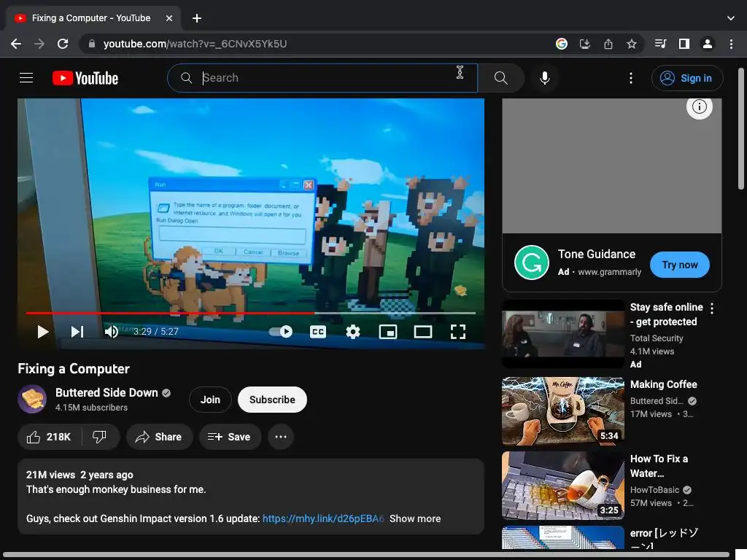Viewport: 747px width, 560px height.
Task: Toggle the autoplay switch
Action: pyautogui.click(x=281, y=332)
